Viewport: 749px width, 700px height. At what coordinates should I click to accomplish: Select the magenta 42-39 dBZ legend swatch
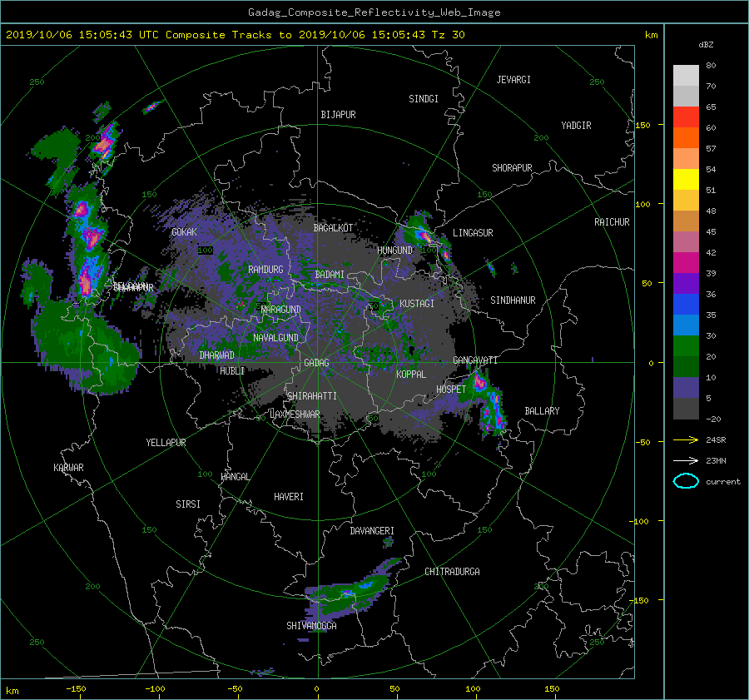tap(686, 262)
